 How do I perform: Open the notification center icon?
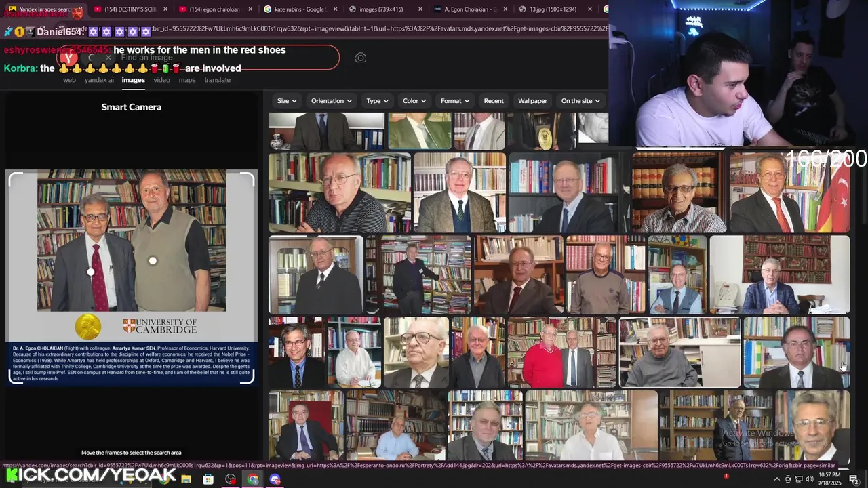pos(854,479)
